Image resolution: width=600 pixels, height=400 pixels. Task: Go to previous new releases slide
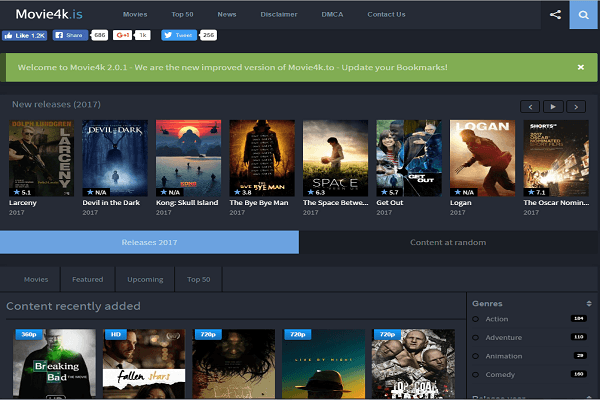(530, 107)
